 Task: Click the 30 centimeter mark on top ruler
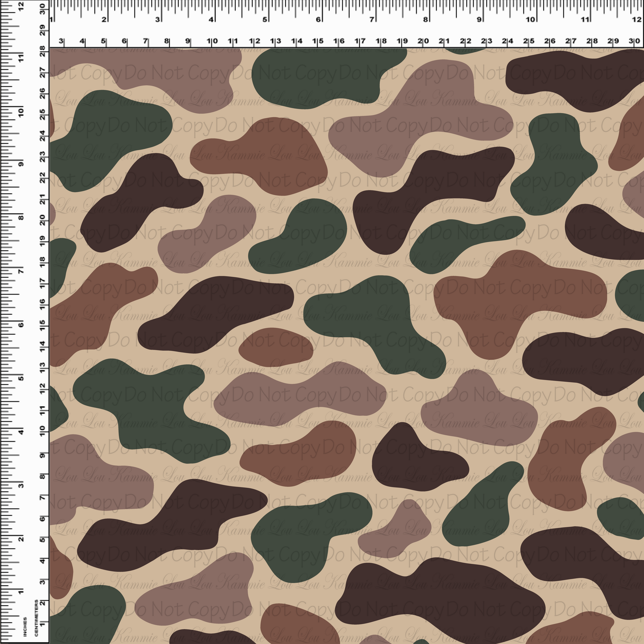(x=634, y=41)
